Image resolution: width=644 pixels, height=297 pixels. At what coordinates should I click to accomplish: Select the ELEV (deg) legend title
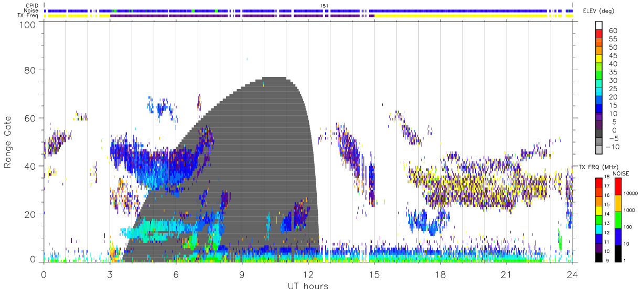tap(598, 10)
